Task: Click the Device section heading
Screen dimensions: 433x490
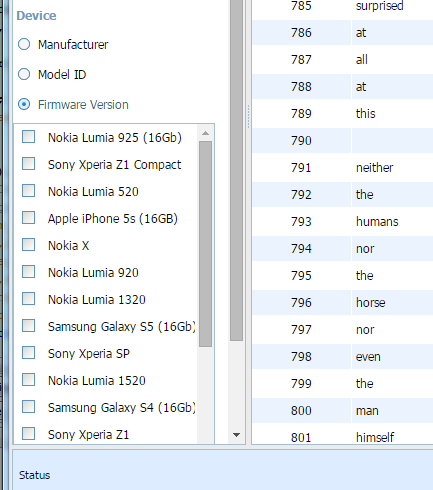Action: [36, 16]
